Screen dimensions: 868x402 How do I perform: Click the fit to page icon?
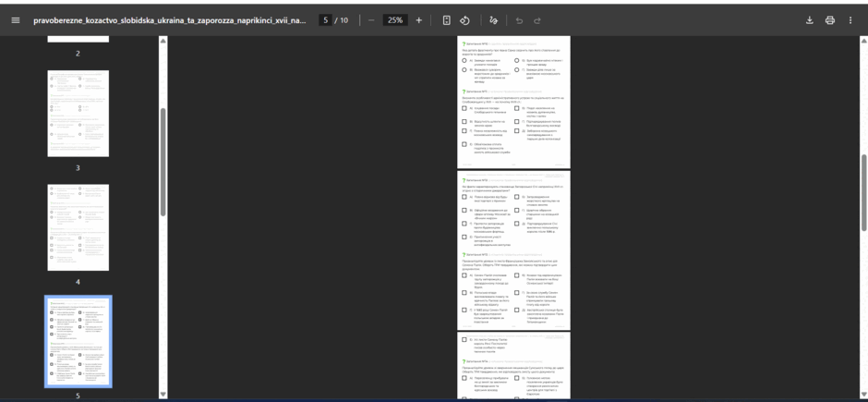point(446,20)
